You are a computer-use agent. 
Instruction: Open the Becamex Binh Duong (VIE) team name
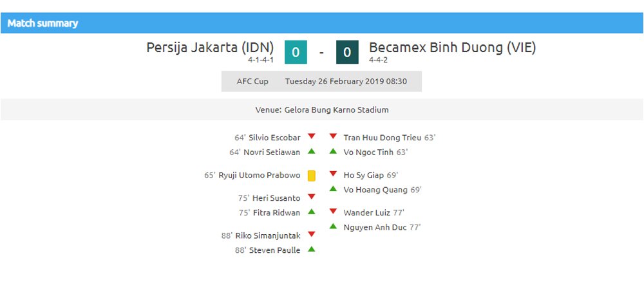point(452,48)
